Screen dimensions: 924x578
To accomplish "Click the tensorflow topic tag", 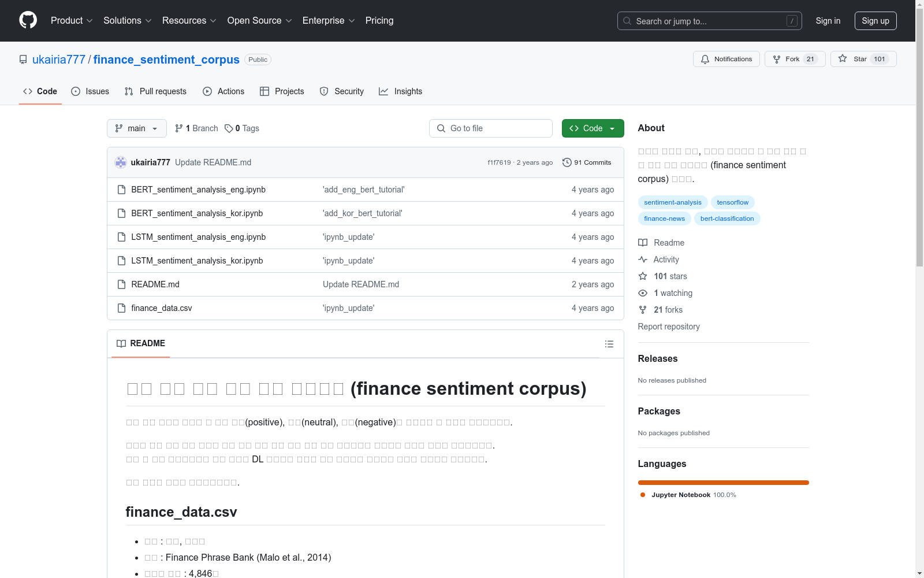I will point(733,202).
